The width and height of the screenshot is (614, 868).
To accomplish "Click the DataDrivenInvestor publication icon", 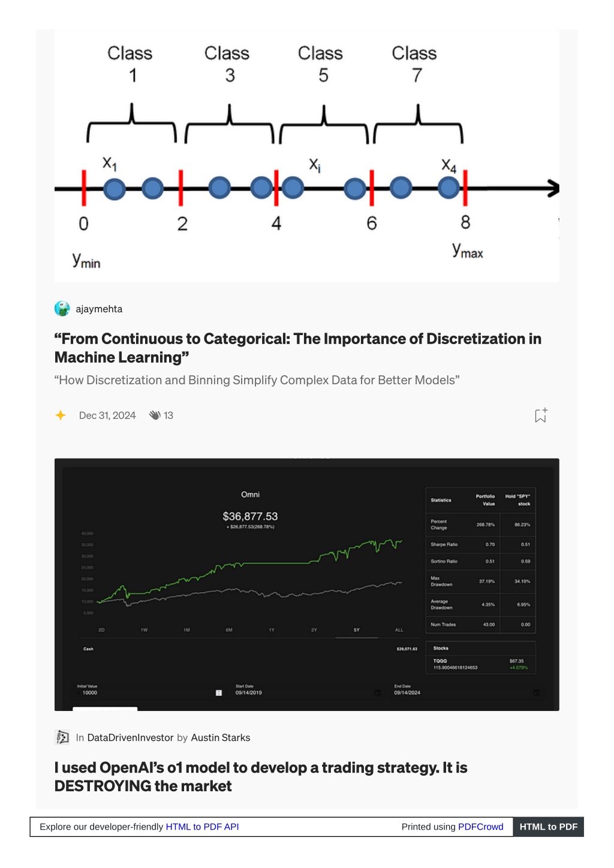I will 62,737.
